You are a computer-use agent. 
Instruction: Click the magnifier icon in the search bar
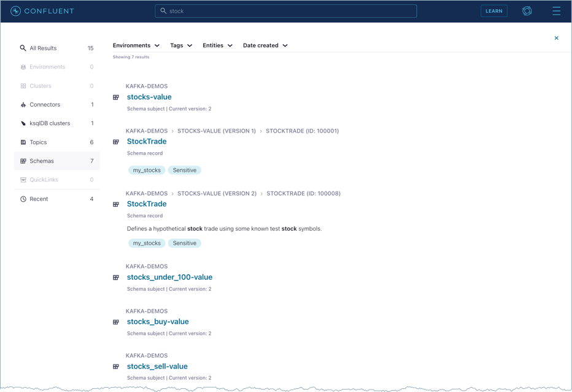pyautogui.click(x=163, y=10)
